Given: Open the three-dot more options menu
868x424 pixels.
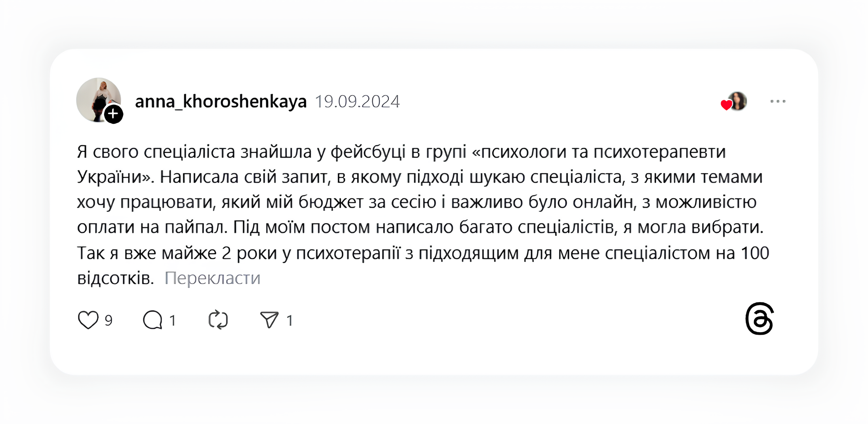Looking at the screenshot, I should pyautogui.click(x=778, y=102).
